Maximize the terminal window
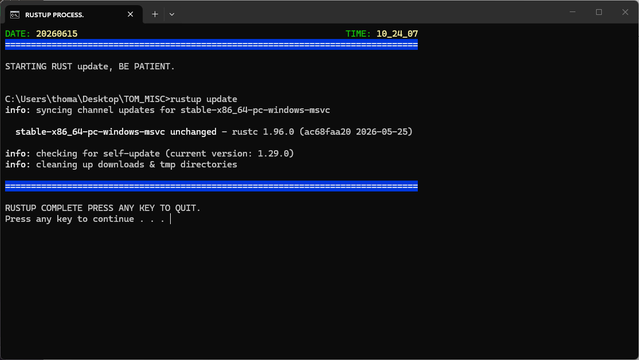The height and width of the screenshot is (360, 639). [599, 12]
